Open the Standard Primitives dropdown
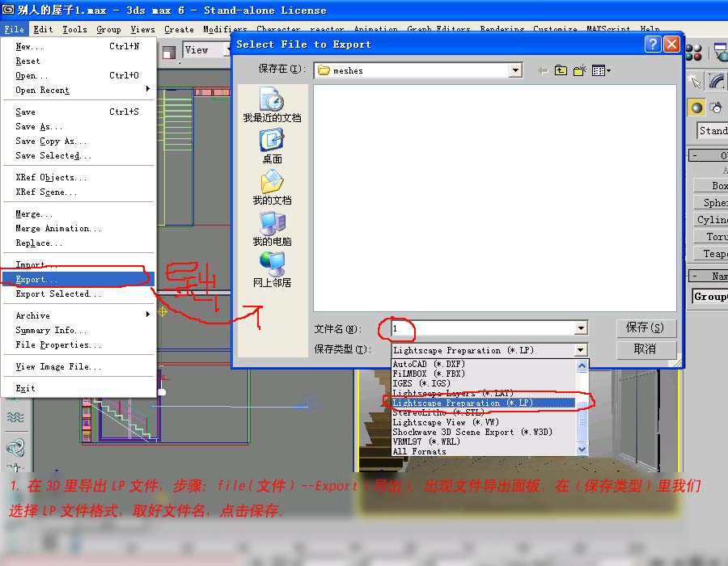 [712, 131]
